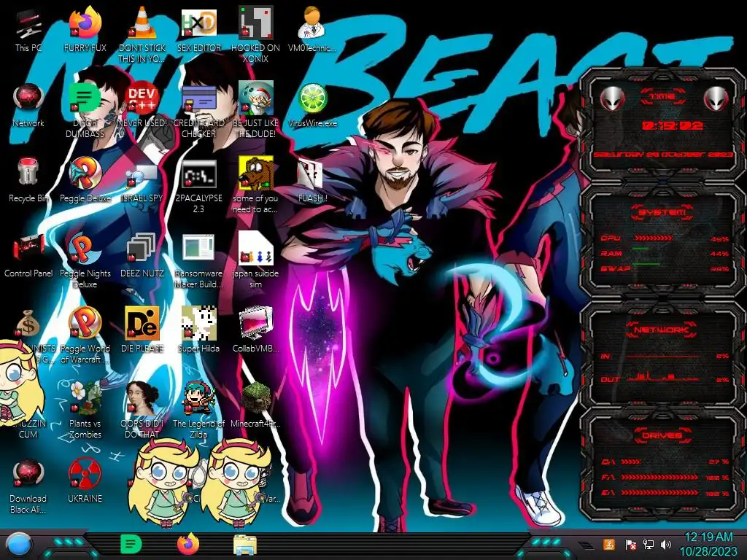Open the FLASH ! shortcut
The image size is (747, 560).
tap(311, 174)
